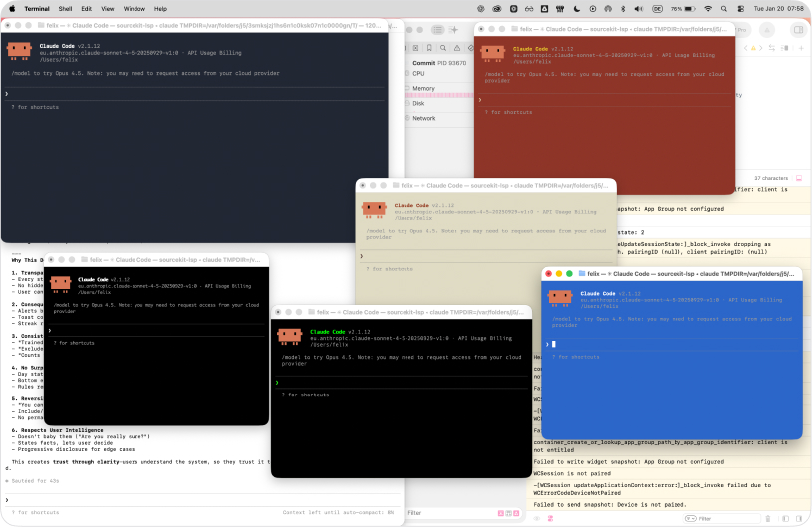The width and height of the screenshot is (812, 527).
Task: Click the first pink navigator filter toggle
Action: (501, 513)
